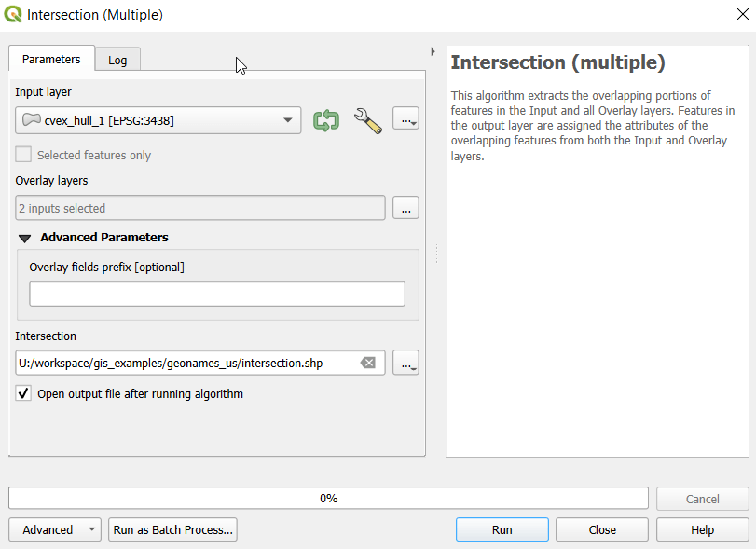The height and width of the screenshot is (549, 756).
Task: Collapse help panel with small arrow
Action: click(x=433, y=51)
